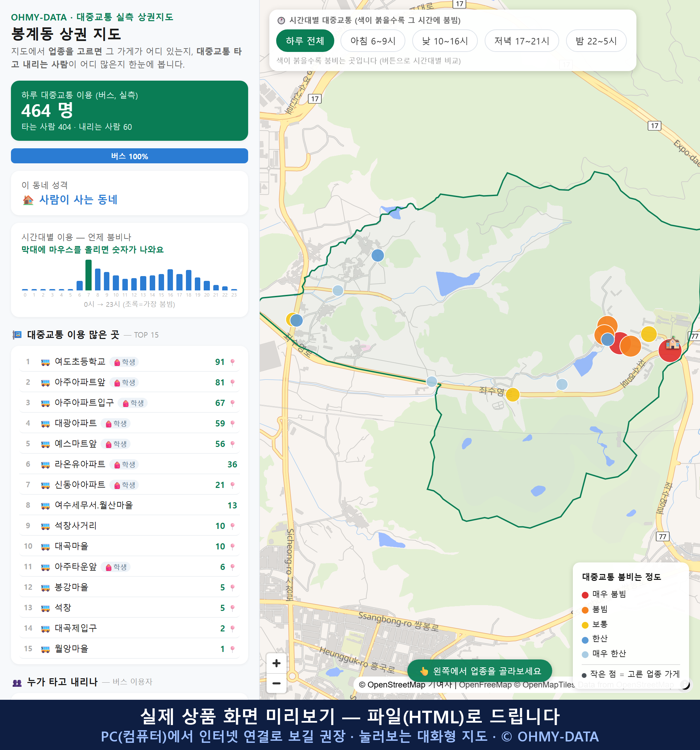Viewport: 700px width, 750px height.
Task: Click the 학생 tag on 아주타운앞
Action: tap(116, 567)
